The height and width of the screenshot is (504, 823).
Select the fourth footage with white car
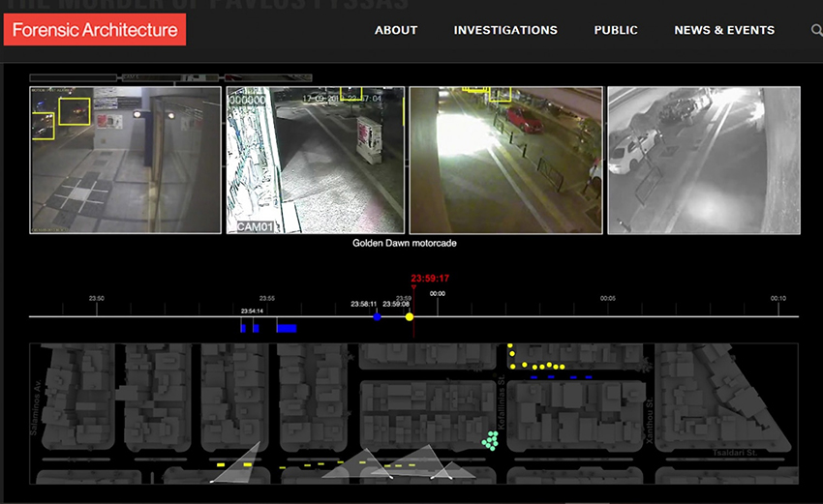pyautogui.click(x=704, y=160)
